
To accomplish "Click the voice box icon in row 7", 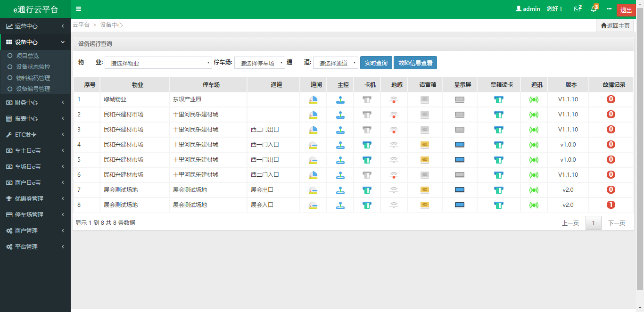I will click(x=425, y=190).
